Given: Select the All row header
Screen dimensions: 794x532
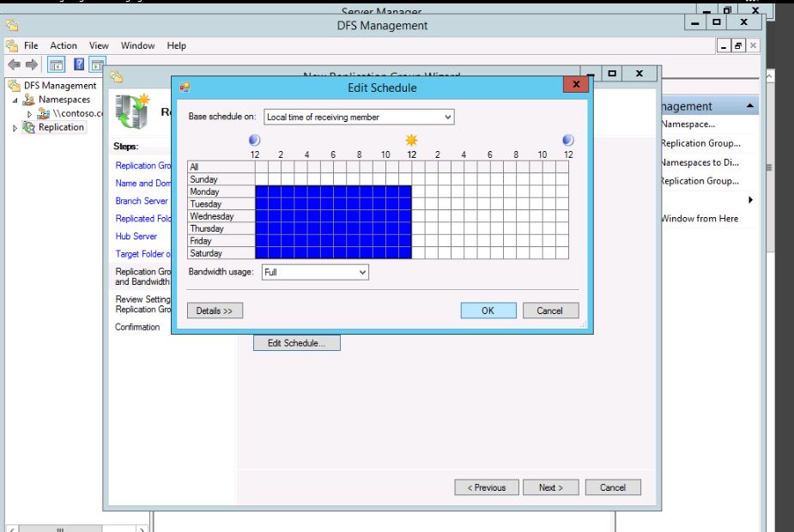Looking at the screenshot, I should [x=221, y=167].
